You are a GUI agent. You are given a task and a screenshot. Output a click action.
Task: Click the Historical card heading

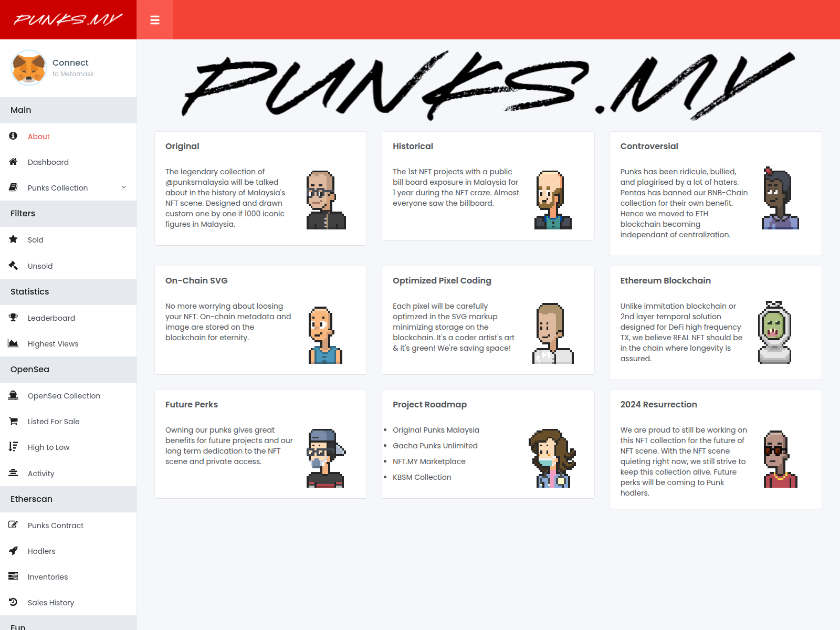413,146
